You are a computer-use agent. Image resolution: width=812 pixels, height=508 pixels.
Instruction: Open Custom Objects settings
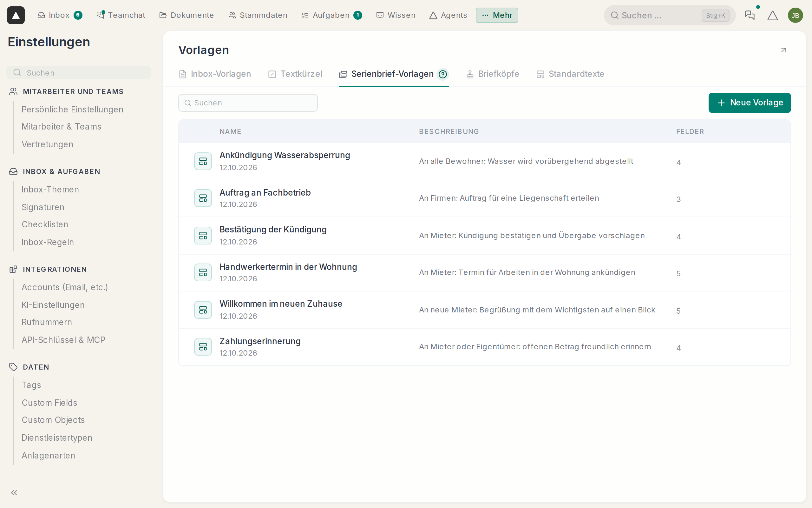pos(53,420)
